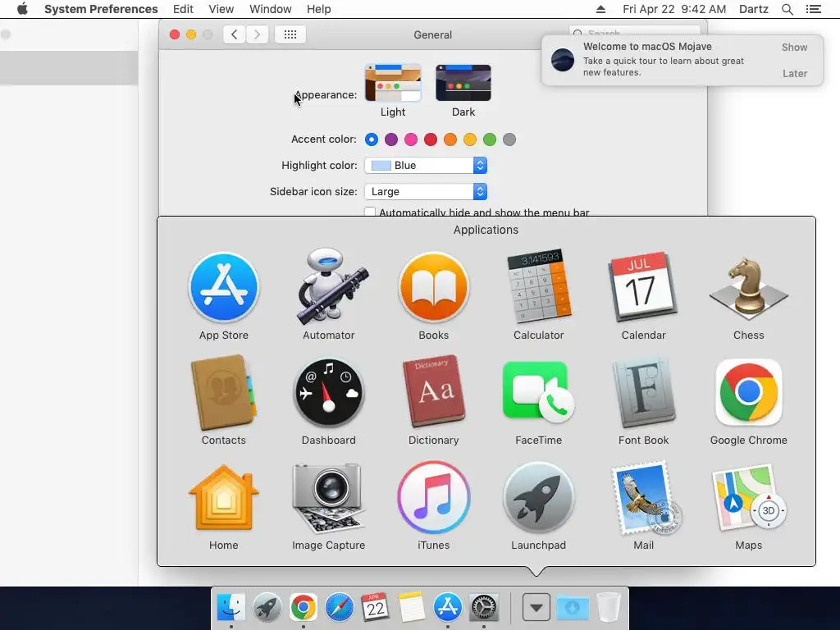This screenshot has width=840, height=630.
Task: Choose the green accent color
Action: [x=490, y=139]
